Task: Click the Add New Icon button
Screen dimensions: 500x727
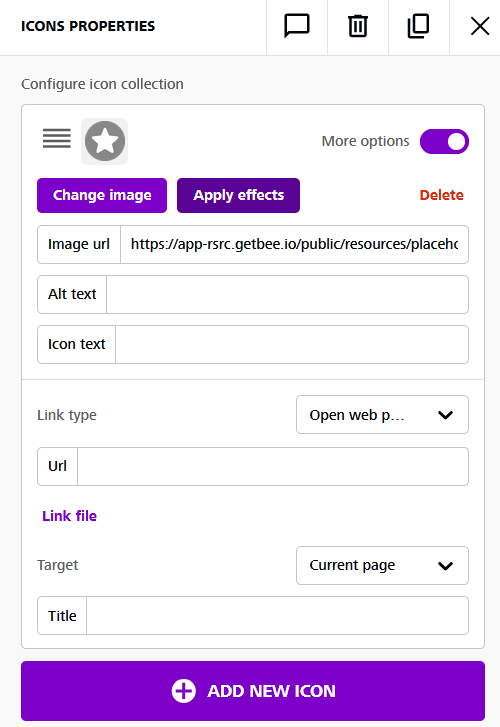Action: pos(253,691)
